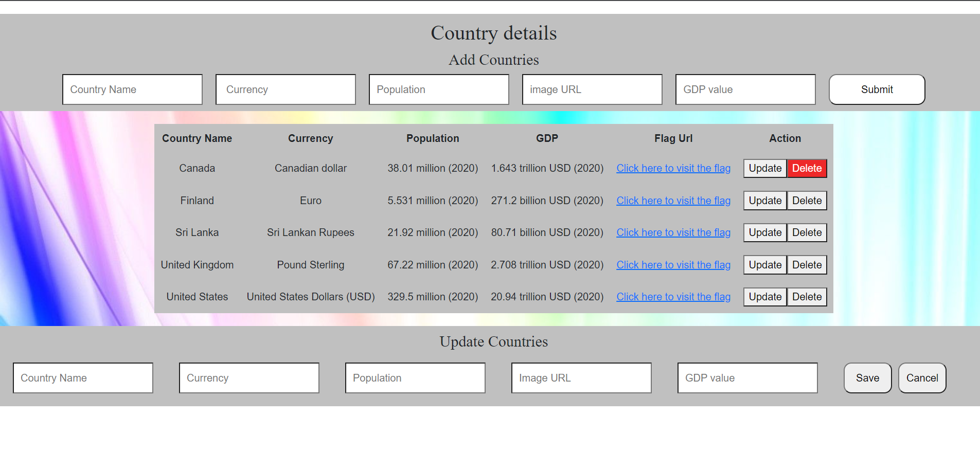The height and width of the screenshot is (452, 980).
Task: Delete the Sri Lanka entry
Action: point(807,232)
